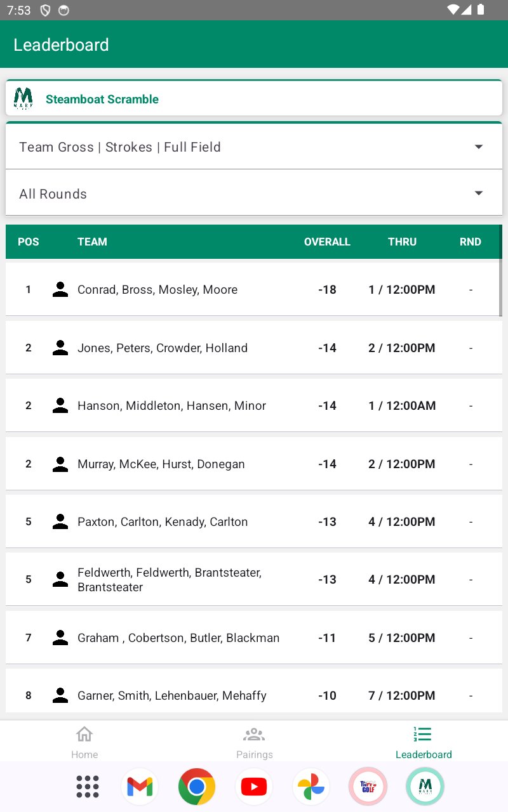
Task: Open Gmail from the dock
Action: coord(140,787)
